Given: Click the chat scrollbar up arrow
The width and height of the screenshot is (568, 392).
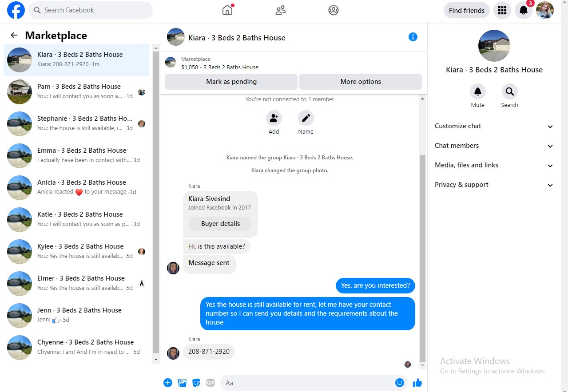Looking at the screenshot, I should coord(423,99).
